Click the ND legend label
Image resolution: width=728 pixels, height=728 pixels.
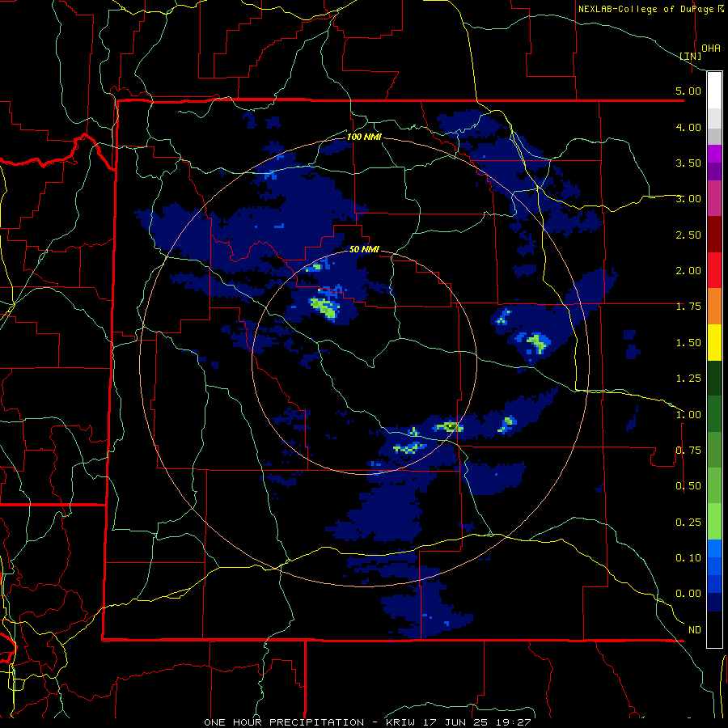tap(695, 630)
